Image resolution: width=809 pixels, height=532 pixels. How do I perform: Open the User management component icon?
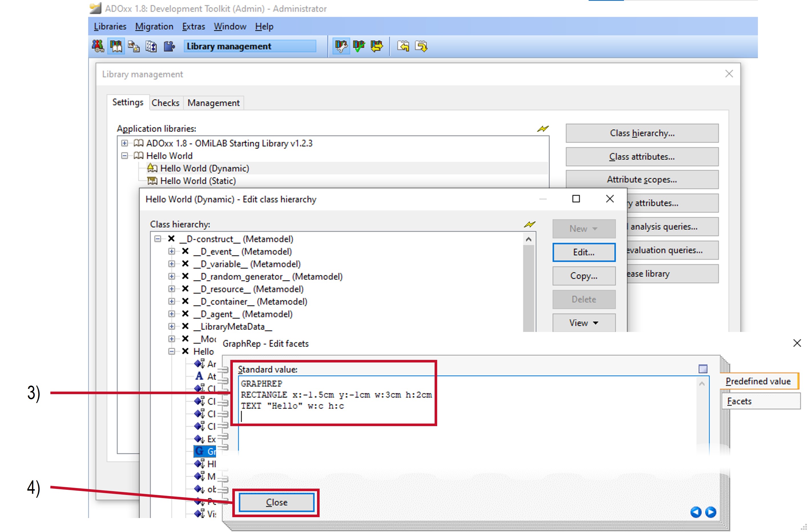pos(98,46)
